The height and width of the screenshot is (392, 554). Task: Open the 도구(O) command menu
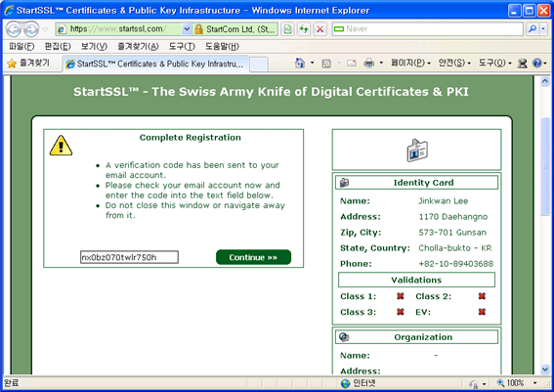[x=494, y=64]
